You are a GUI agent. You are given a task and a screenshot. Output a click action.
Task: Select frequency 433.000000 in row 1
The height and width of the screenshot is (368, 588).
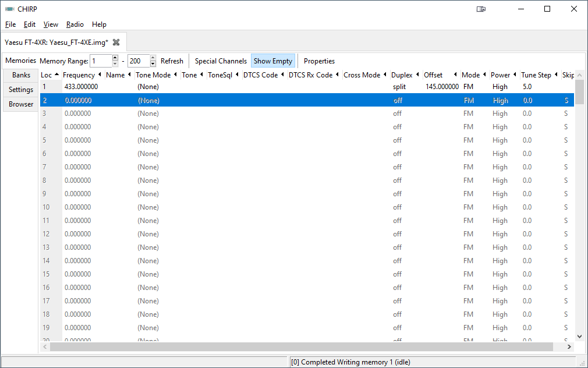point(81,87)
